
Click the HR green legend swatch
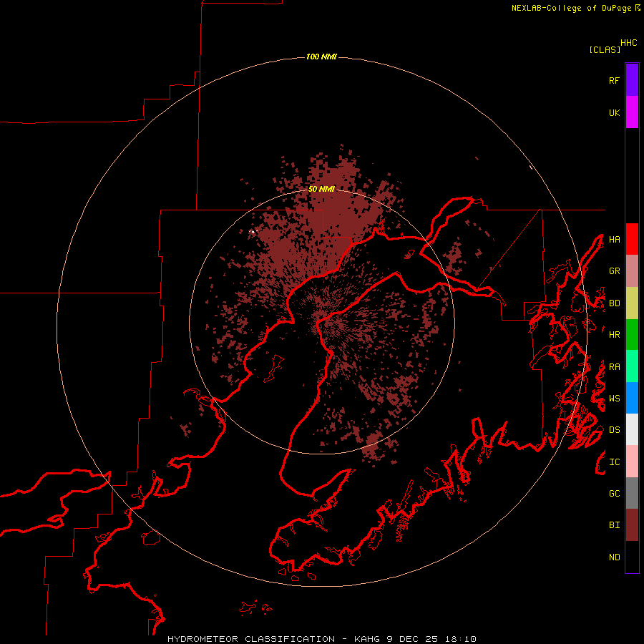coord(632,334)
